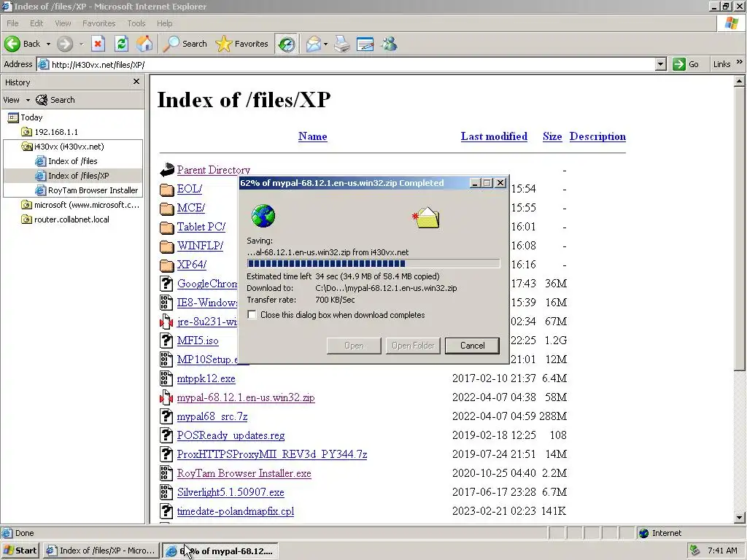Image resolution: width=747 pixels, height=560 pixels.
Task: Click the Forward navigation arrow icon
Action: point(65,44)
